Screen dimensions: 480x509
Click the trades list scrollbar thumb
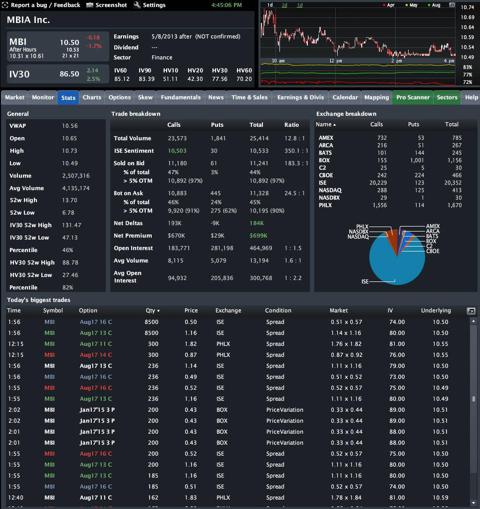coord(473,399)
